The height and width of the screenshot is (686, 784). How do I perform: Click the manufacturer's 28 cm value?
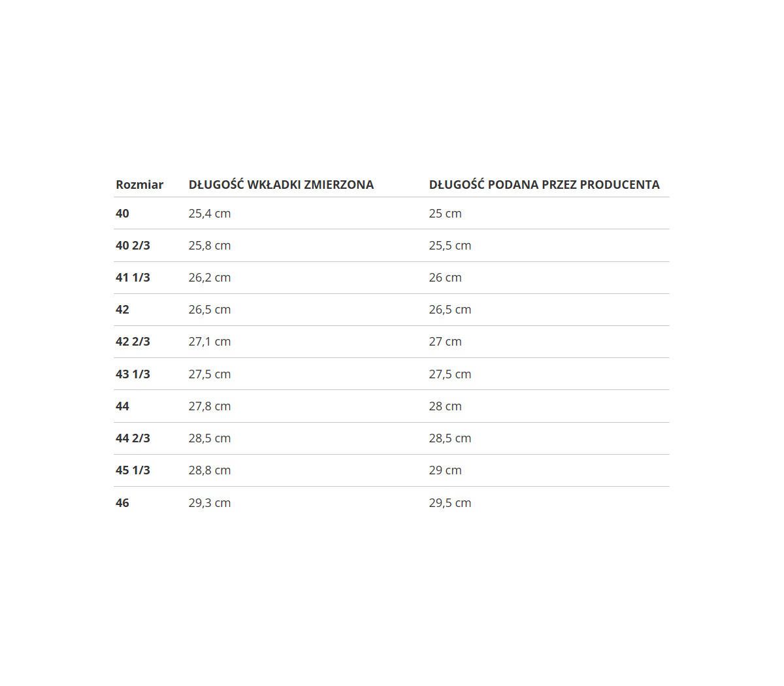[445, 406]
